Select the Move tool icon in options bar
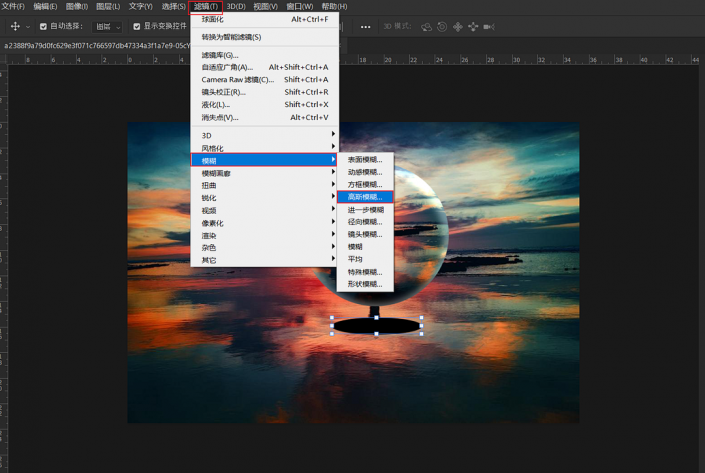The width and height of the screenshot is (705, 473). click(15, 26)
